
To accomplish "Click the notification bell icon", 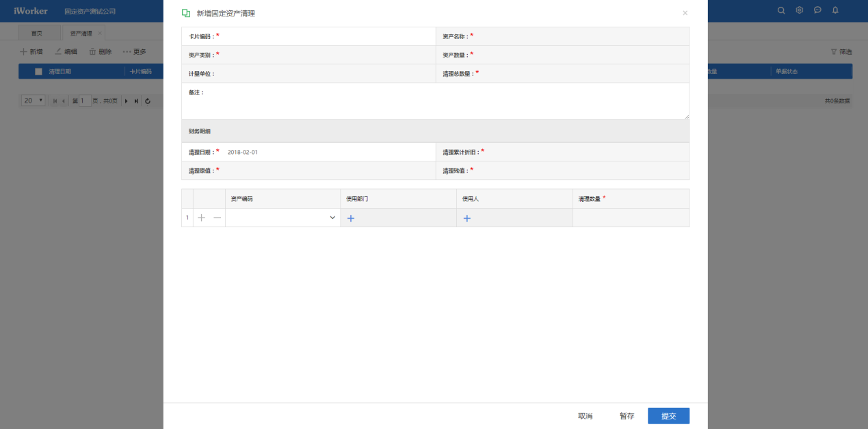I will click(x=835, y=10).
